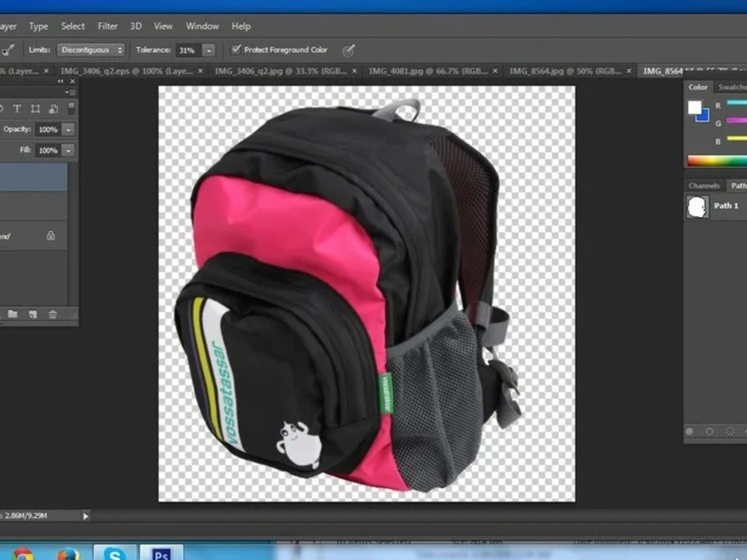Viewport: 747px width, 560px height.
Task: Switch to the Channels panel tab
Action: [x=704, y=185]
